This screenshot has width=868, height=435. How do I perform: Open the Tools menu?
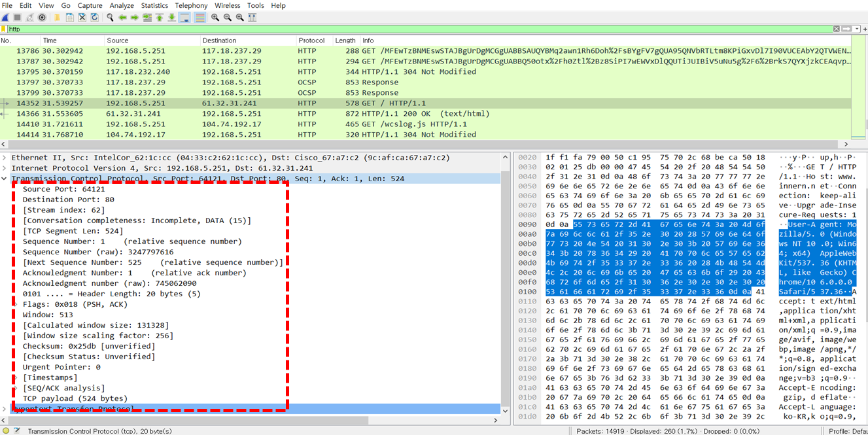[255, 5]
